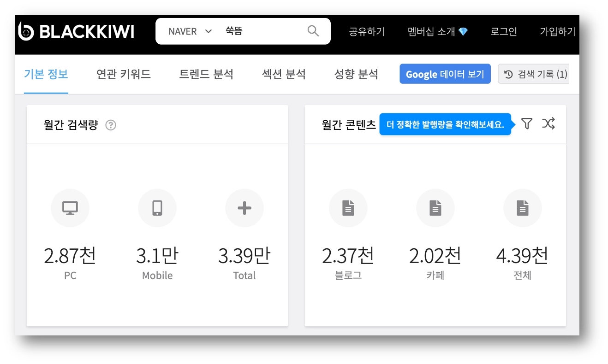Click the Total plus icon
608x364 pixels.
(x=244, y=208)
